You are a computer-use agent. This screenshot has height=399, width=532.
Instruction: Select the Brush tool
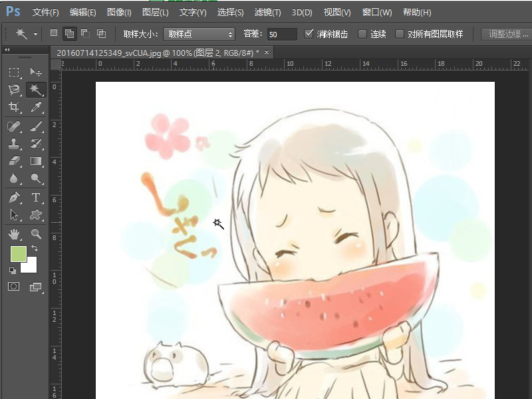point(36,126)
